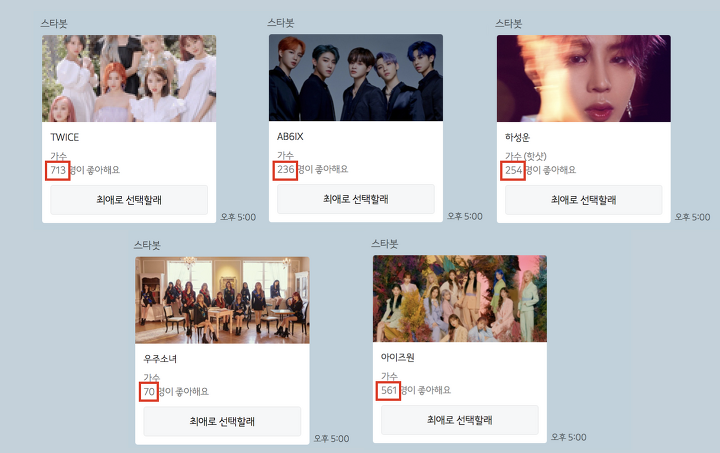The image size is (720, 453).
Task: Select 최애로 선택할래 button under TWICE
Action: [129, 200]
